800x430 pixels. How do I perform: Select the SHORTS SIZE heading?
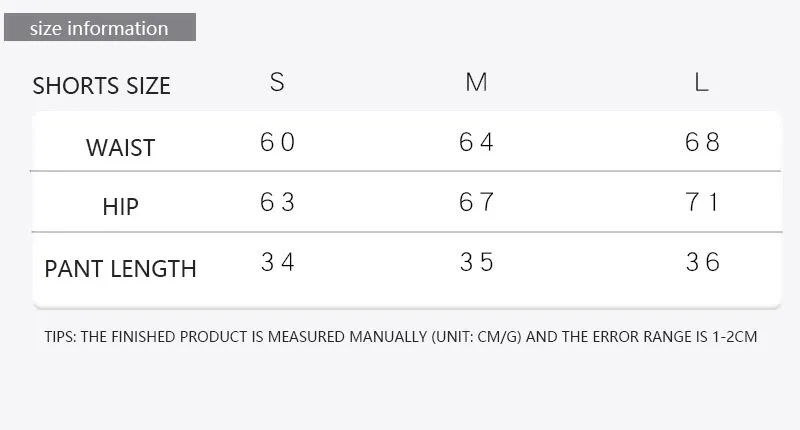click(x=102, y=86)
